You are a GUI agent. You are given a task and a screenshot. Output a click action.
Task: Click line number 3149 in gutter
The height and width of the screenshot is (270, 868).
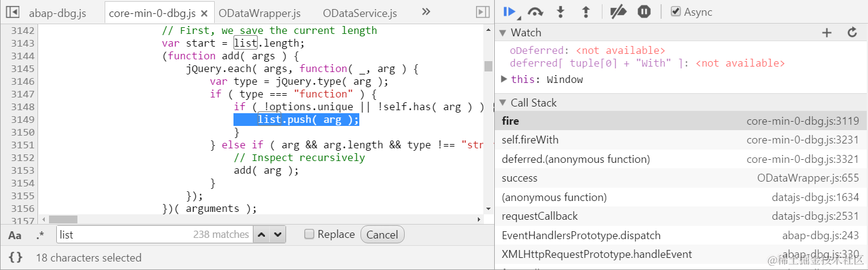(22, 120)
